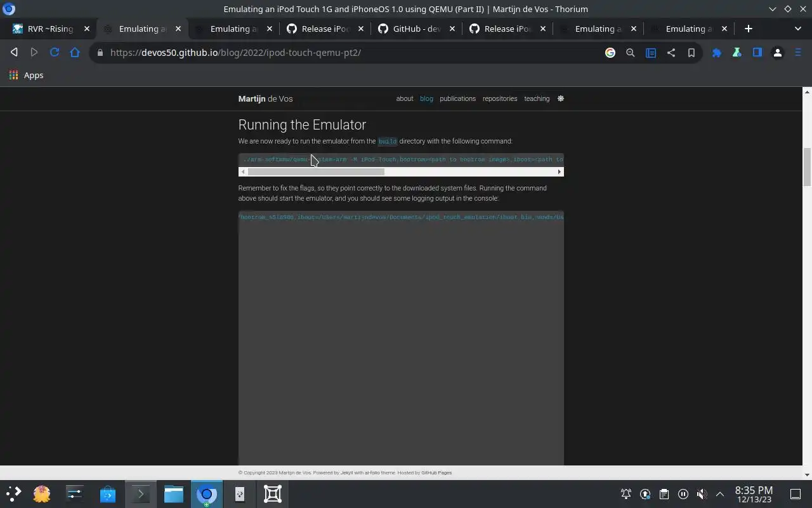Open the clipboard tray icon

point(664,494)
